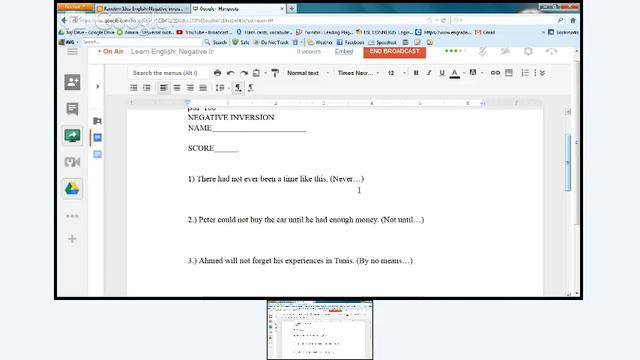Click the reload page icon in address bar
This screenshot has width=640, height=360.
tap(444, 20)
